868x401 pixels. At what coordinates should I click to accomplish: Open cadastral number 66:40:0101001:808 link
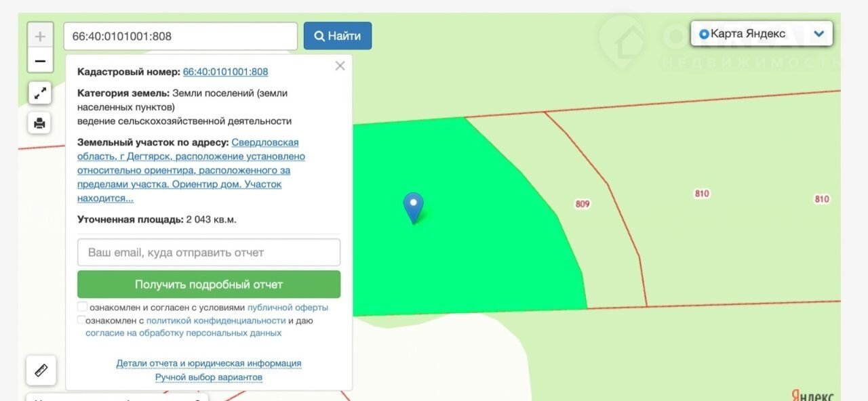click(225, 72)
